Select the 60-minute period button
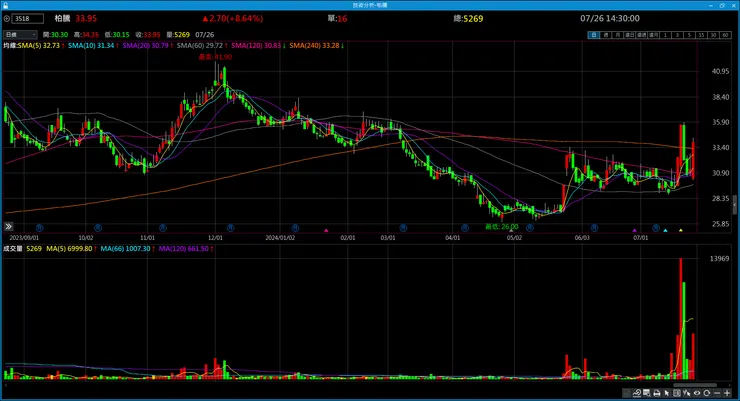Viewport: 740px width, 401px height. [x=725, y=35]
